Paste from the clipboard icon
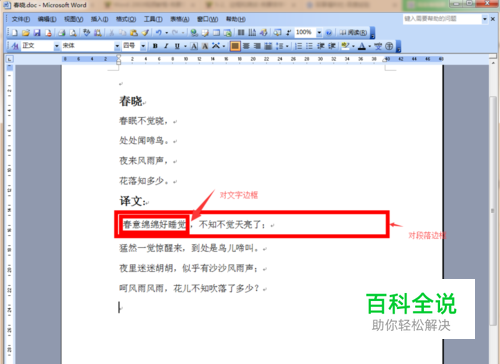 point(134,33)
